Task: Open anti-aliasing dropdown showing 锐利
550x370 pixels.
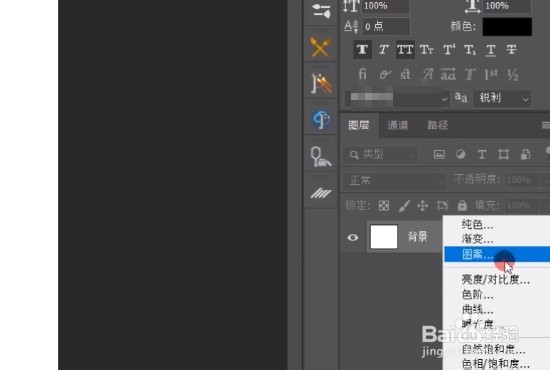Action: (502, 98)
